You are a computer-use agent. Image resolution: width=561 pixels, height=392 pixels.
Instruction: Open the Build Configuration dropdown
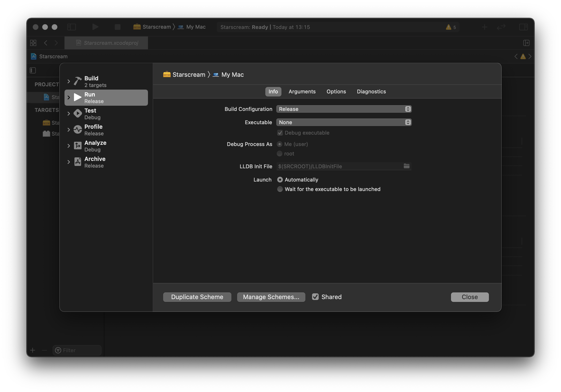pos(343,109)
